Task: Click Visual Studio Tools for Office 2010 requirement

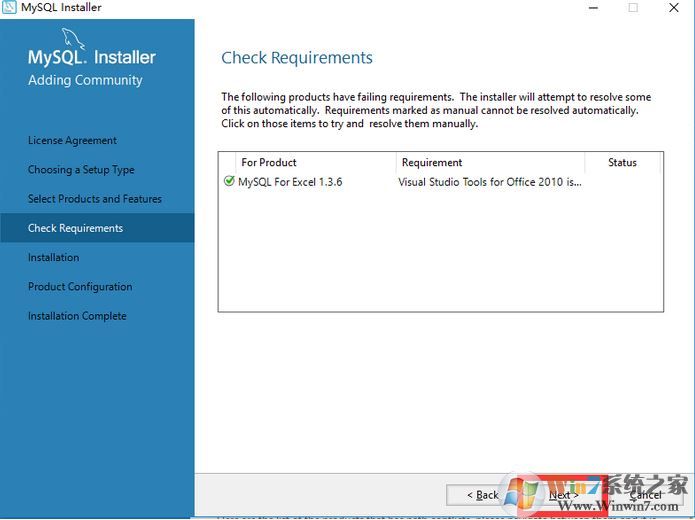Action: pyautogui.click(x=490, y=182)
